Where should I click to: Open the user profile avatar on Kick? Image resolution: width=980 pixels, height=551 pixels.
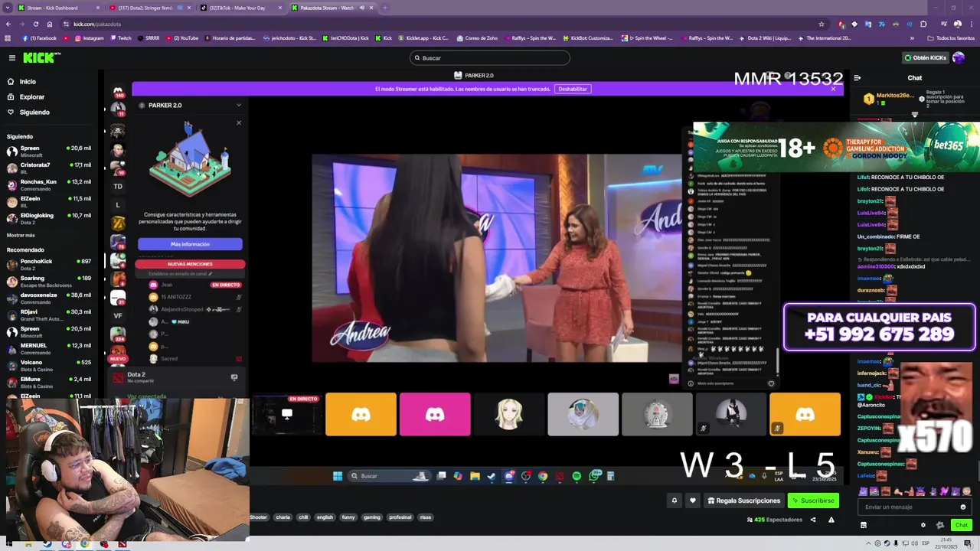959,57
